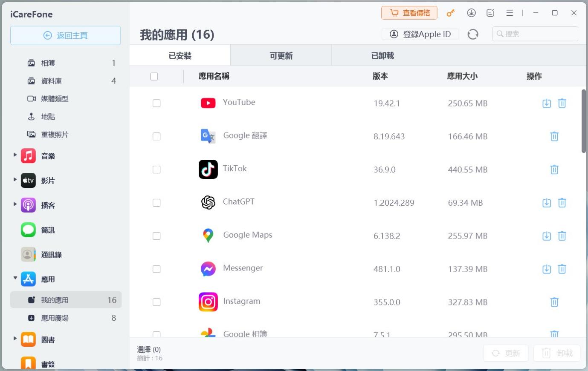Image resolution: width=588 pixels, height=371 pixels.
Task: Click Google Maps' download icon
Action: (547, 236)
